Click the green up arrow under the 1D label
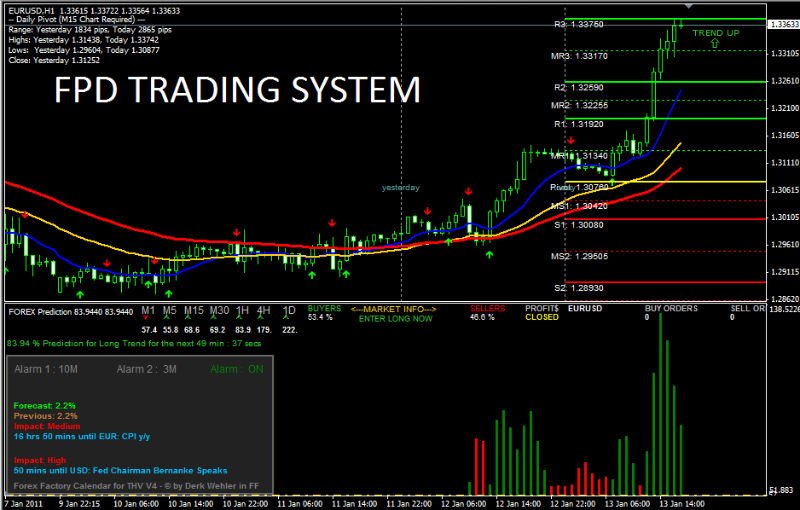 click(x=287, y=318)
